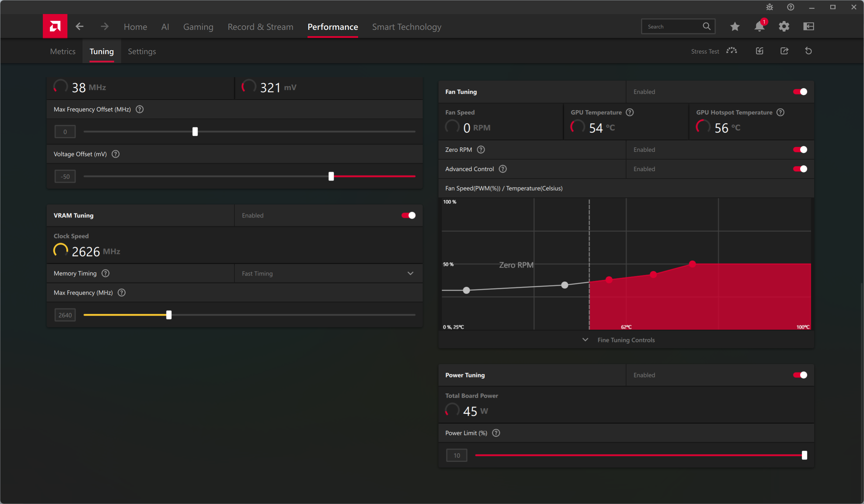The image size is (864, 504).
Task: Click the export tuning profile icon
Action: 784,51
